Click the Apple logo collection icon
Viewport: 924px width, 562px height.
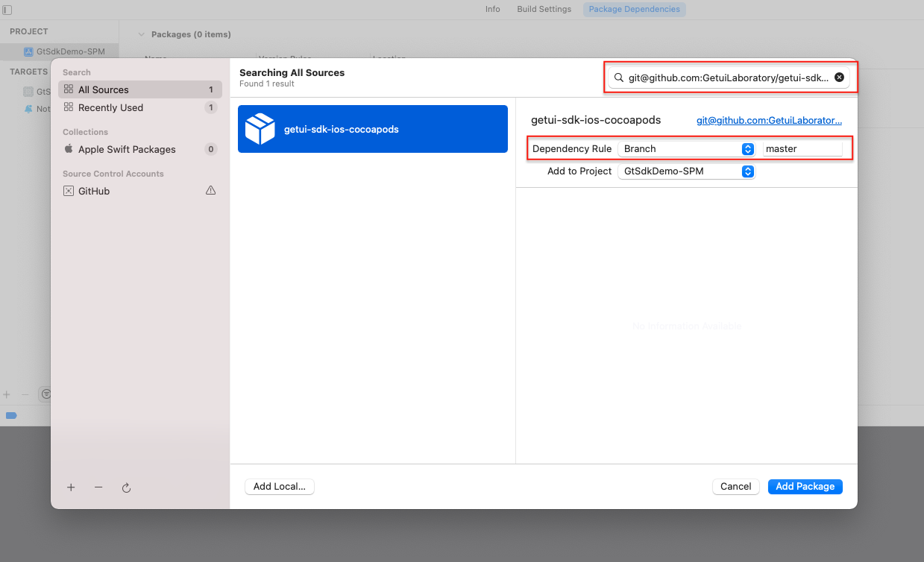point(69,148)
